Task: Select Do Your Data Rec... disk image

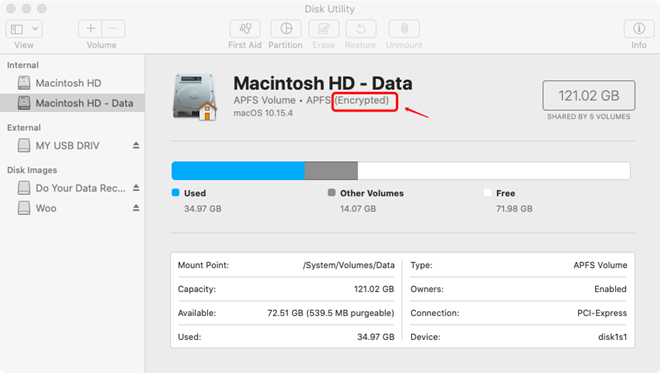Action: click(72, 188)
